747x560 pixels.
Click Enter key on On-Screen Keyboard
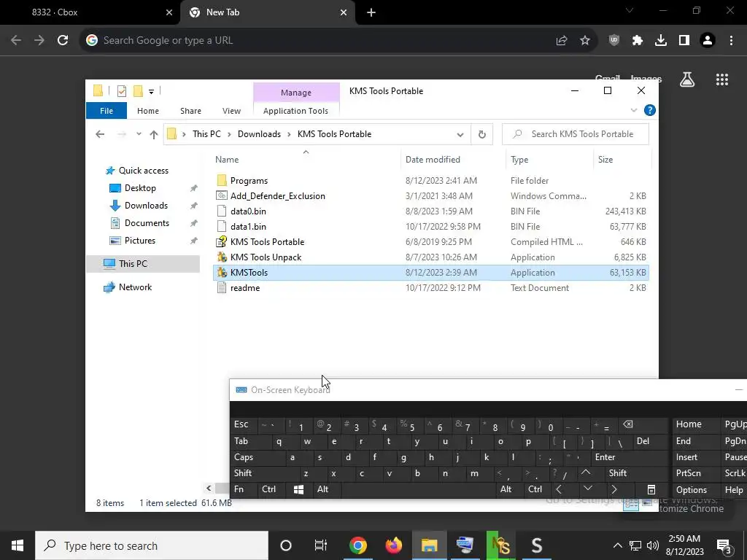[x=630, y=457]
